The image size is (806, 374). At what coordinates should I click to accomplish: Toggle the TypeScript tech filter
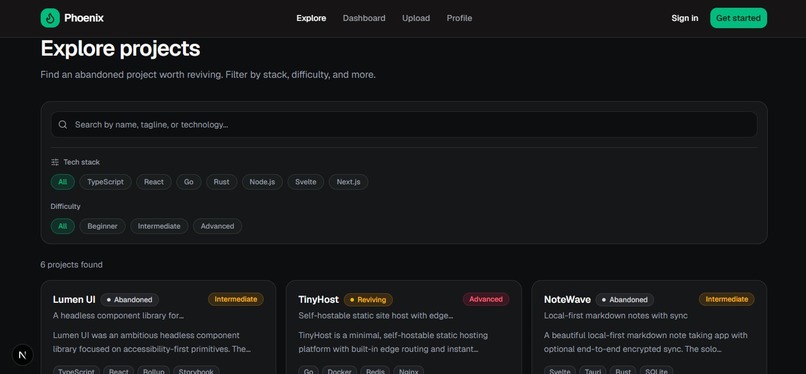[105, 182]
